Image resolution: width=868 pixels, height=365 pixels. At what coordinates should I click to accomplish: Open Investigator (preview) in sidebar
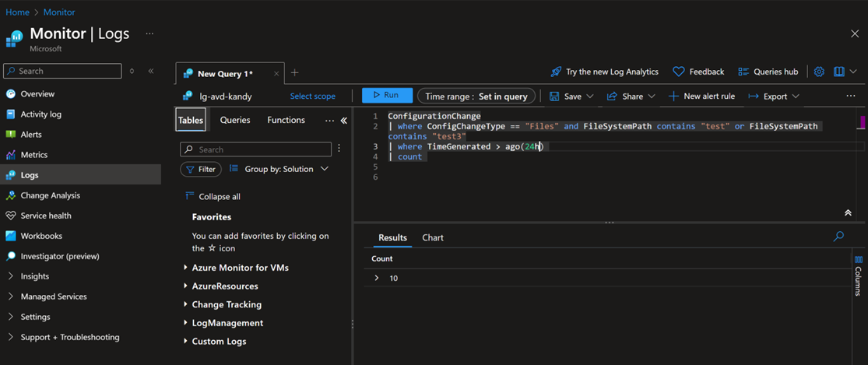pyautogui.click(x=60, y=257)
